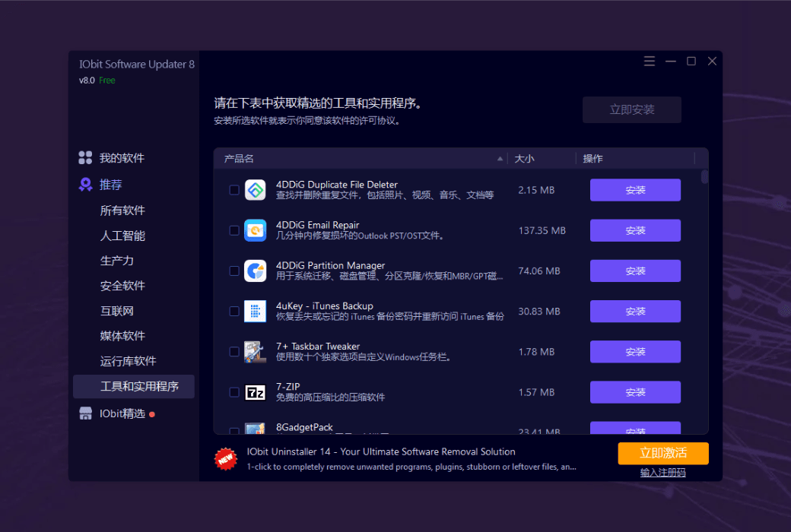The height and width of the screenshot is (532, 791).
Task: Tick checkbox for 7-ZIP
Action: tap(234, 392)
